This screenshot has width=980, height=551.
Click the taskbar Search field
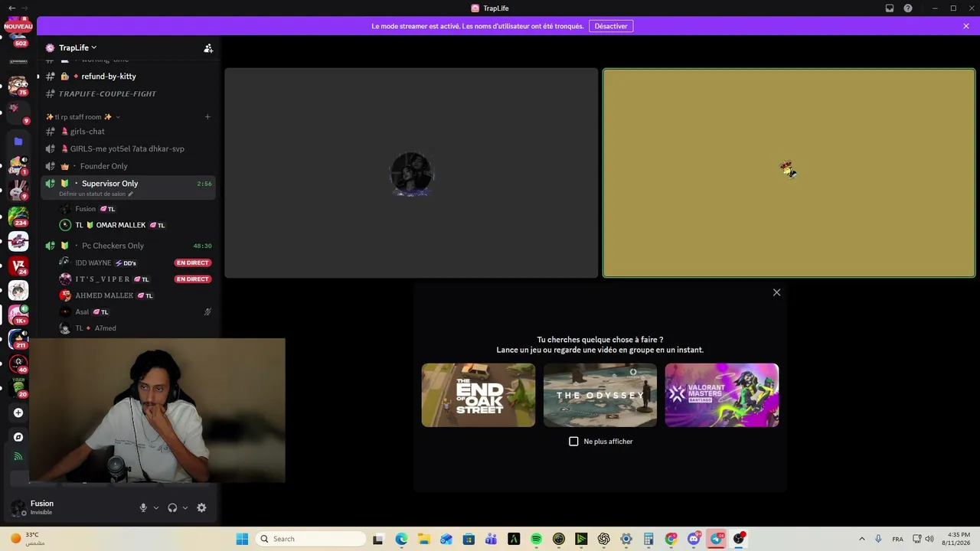(x=311, y=539)
